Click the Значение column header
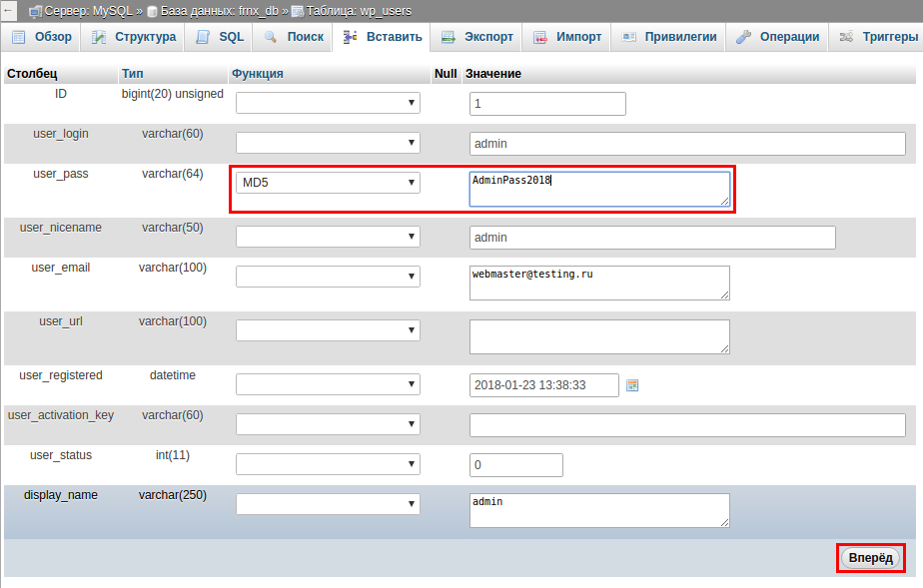 click(493, 74)
